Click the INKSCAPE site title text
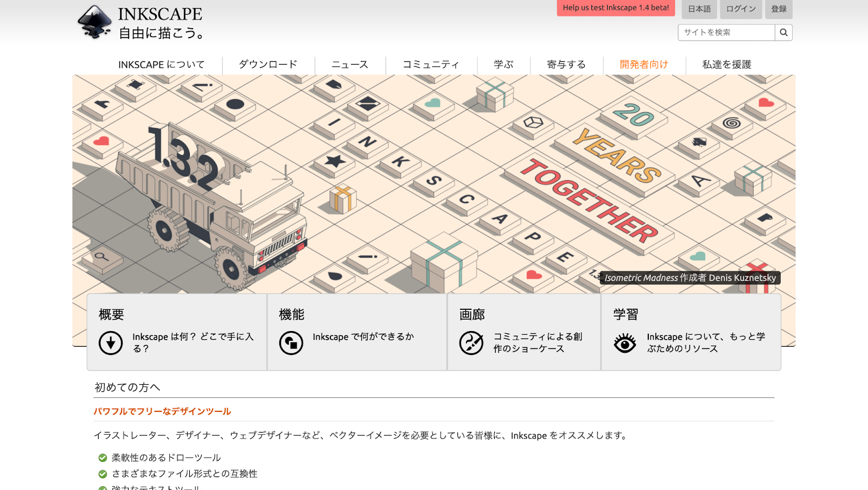The image size is (868, 490). point(160,14)
